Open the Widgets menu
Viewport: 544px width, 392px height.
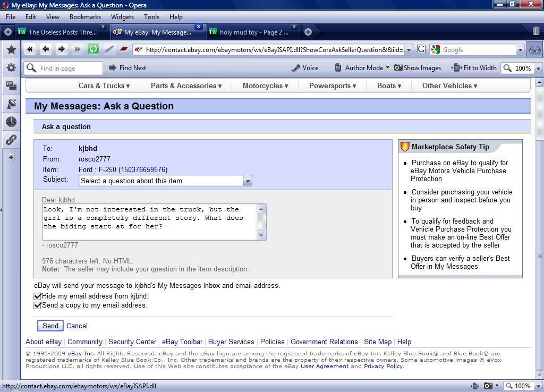(x=122, y=16)
